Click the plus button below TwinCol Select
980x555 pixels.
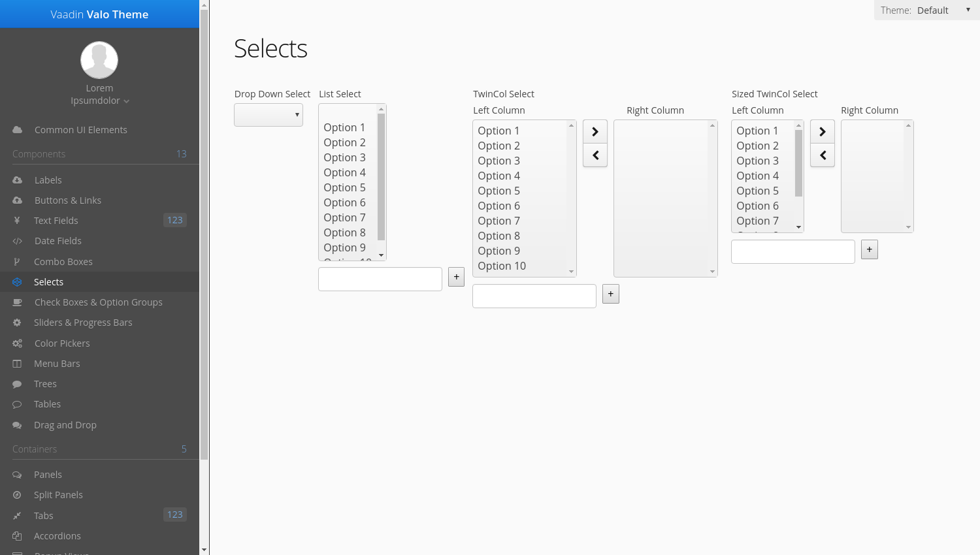point(611,294)
